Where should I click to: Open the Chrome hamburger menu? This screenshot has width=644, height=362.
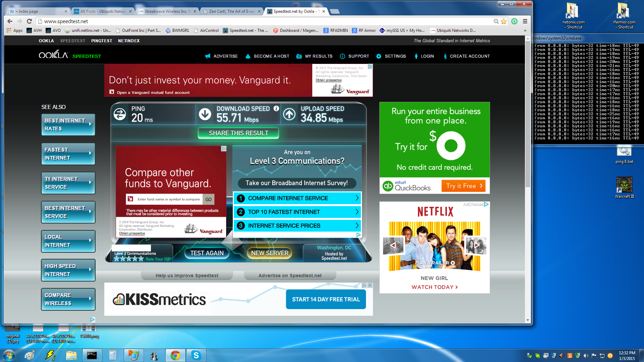(525, 21)
